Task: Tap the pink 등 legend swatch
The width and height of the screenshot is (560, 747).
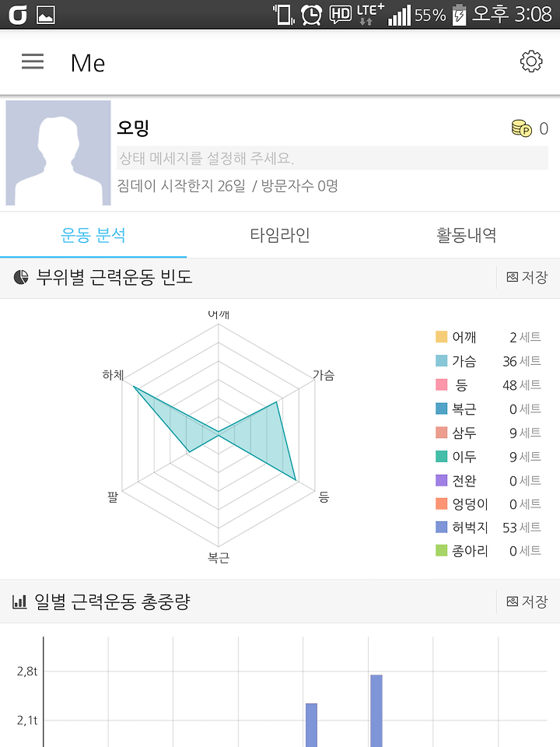Action: click(x=442, y=384)
